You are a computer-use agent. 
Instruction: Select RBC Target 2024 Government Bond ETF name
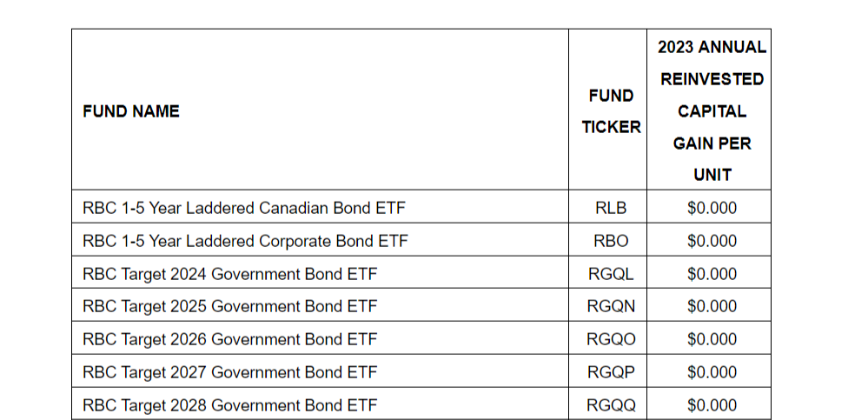230,274
